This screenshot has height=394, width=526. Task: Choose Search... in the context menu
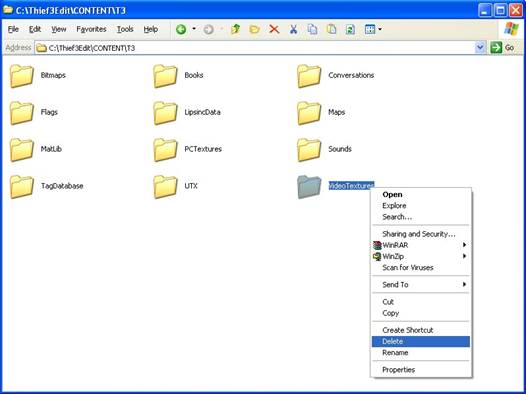coord(421,217)
